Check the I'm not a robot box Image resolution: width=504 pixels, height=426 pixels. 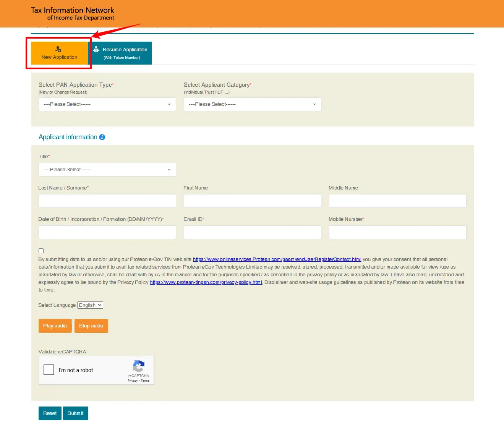tap(49, 370)
